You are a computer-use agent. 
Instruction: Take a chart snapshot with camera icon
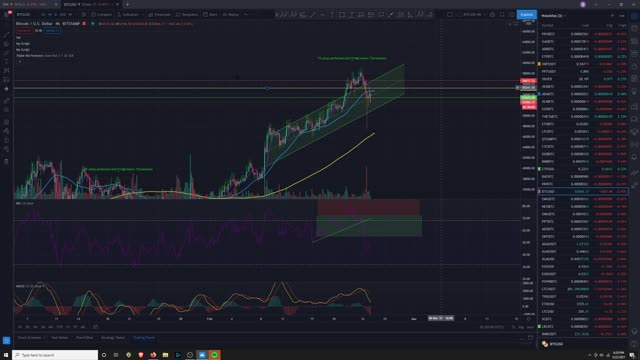coord(512,15)
